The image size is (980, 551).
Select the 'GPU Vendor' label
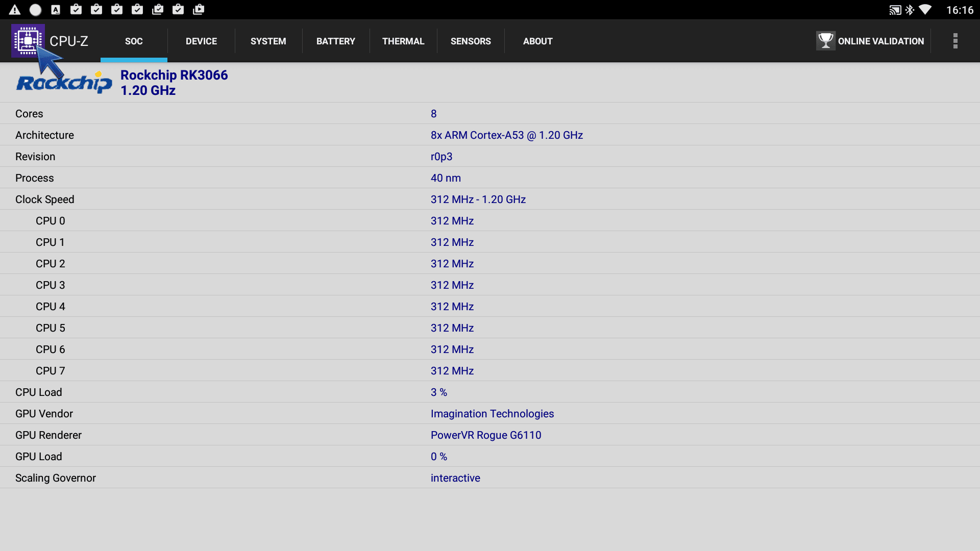tap(44, 414)
